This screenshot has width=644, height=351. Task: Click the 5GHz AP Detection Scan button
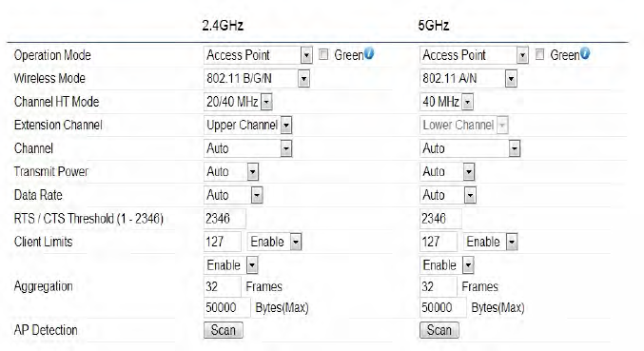[439, 330]
